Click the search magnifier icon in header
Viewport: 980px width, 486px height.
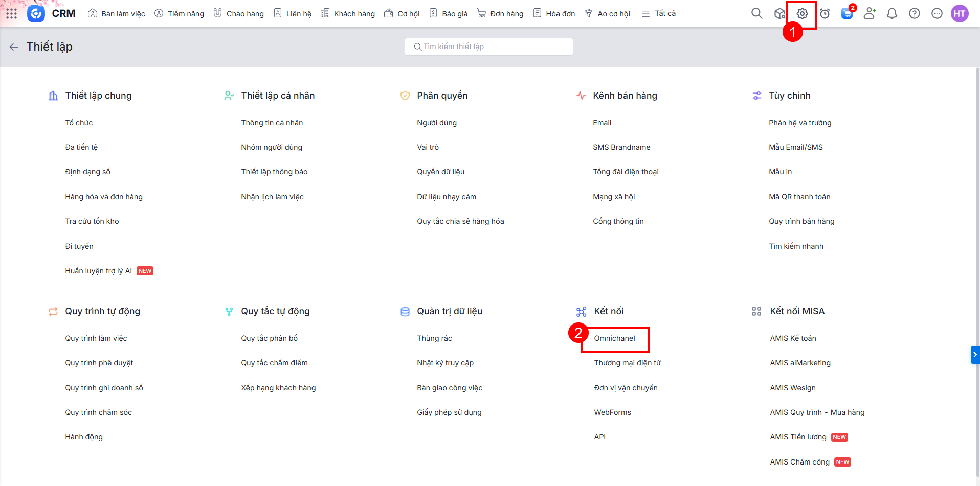(756, 14)
